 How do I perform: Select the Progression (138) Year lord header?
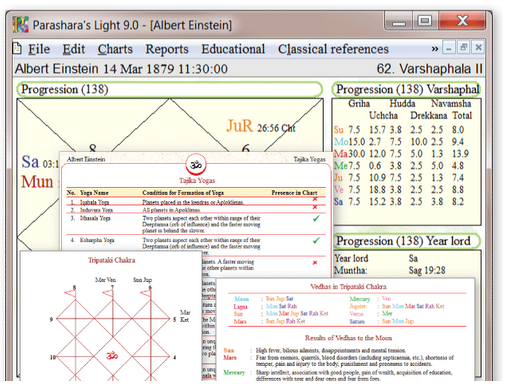coord(406,241)
